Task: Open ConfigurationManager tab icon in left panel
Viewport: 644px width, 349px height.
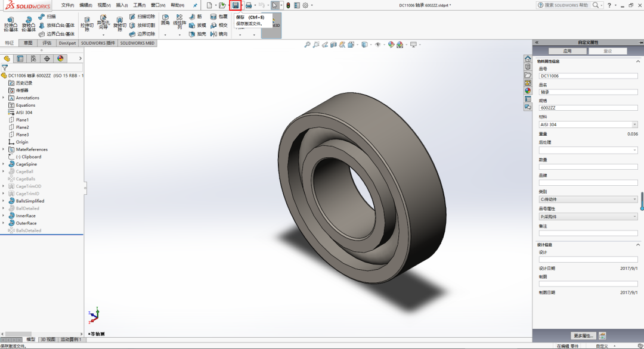Action: tap(33, 58)
